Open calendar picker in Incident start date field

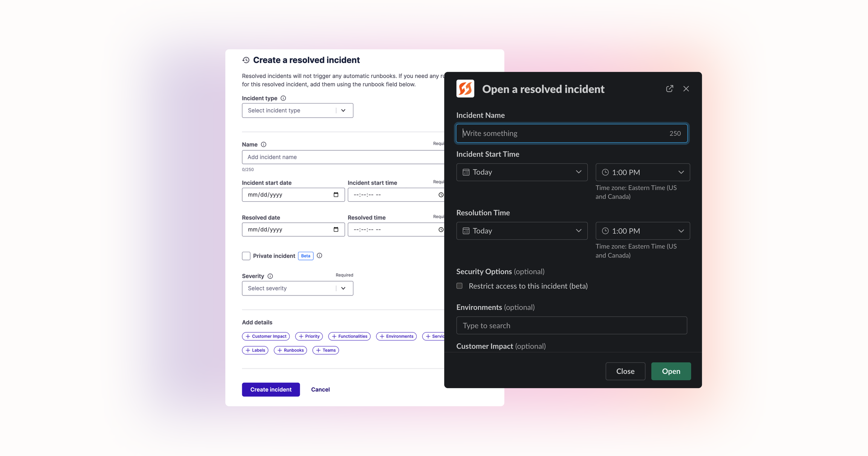click(336, 194)
